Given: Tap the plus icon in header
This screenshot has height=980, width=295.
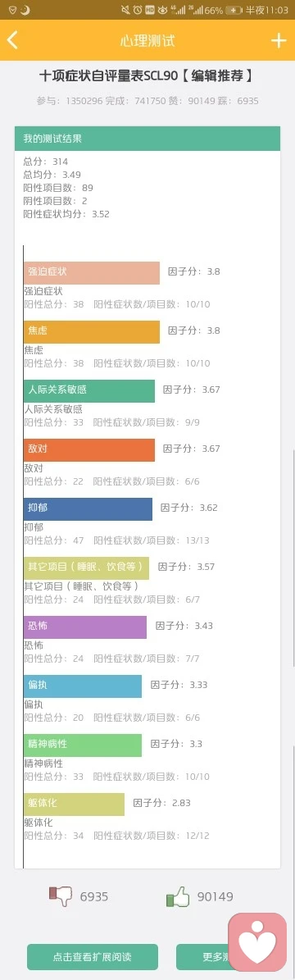Looking at the screenshot, I should point(278,41).
